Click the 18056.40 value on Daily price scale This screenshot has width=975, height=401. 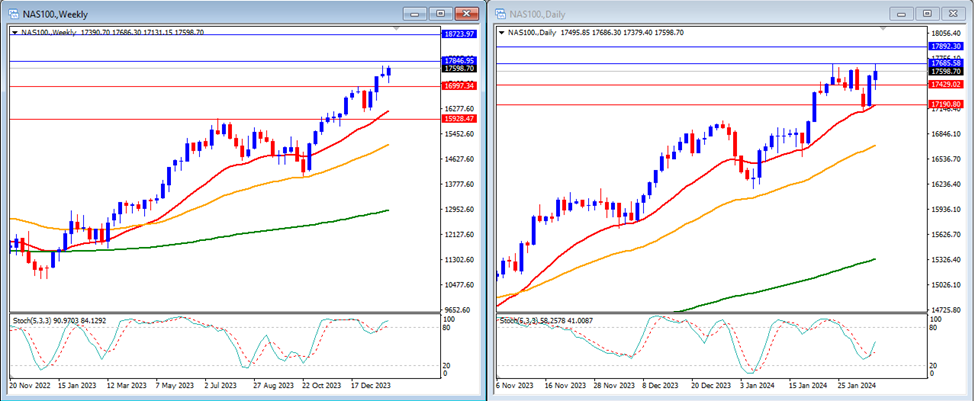(945, 34)
